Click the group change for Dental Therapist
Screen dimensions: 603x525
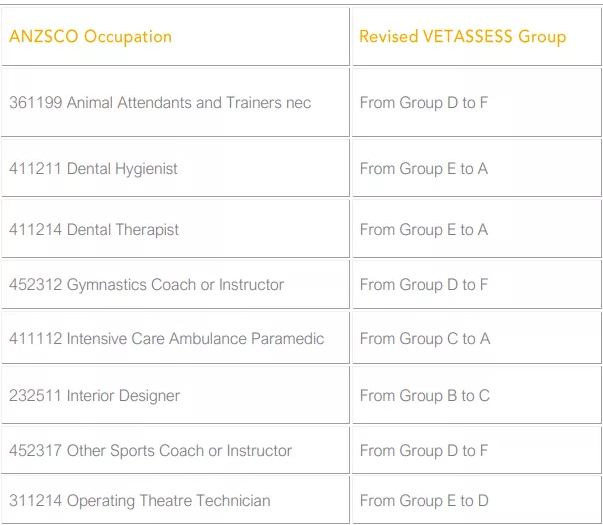coord(424,230)
